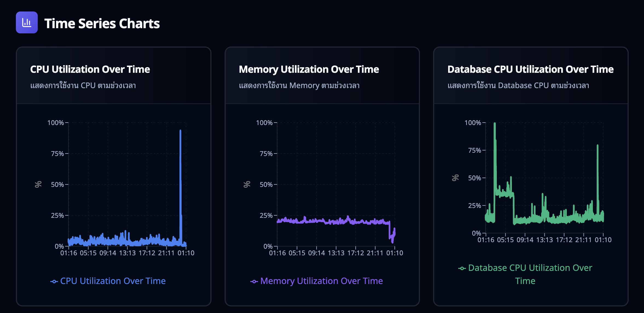
Task: Click the Thai subtitle under CPU chart title
Action: pyautogui.click(x=83, y=85)
